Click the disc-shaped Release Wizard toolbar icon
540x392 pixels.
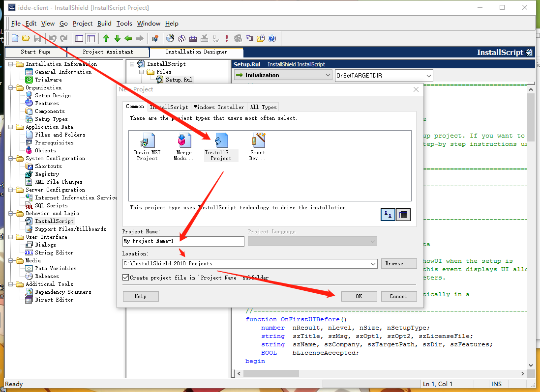[171, 38]
